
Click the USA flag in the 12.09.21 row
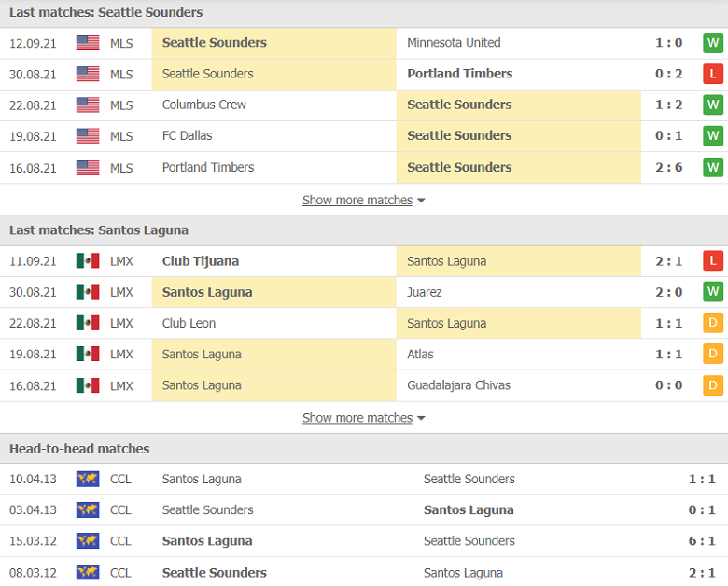[88, 43]
